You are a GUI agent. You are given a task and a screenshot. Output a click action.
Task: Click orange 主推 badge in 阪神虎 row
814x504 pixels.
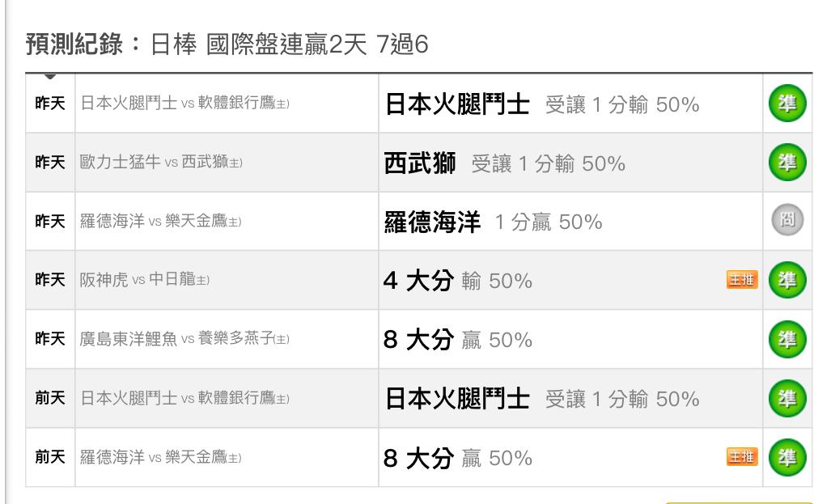[x=742, y=280]
